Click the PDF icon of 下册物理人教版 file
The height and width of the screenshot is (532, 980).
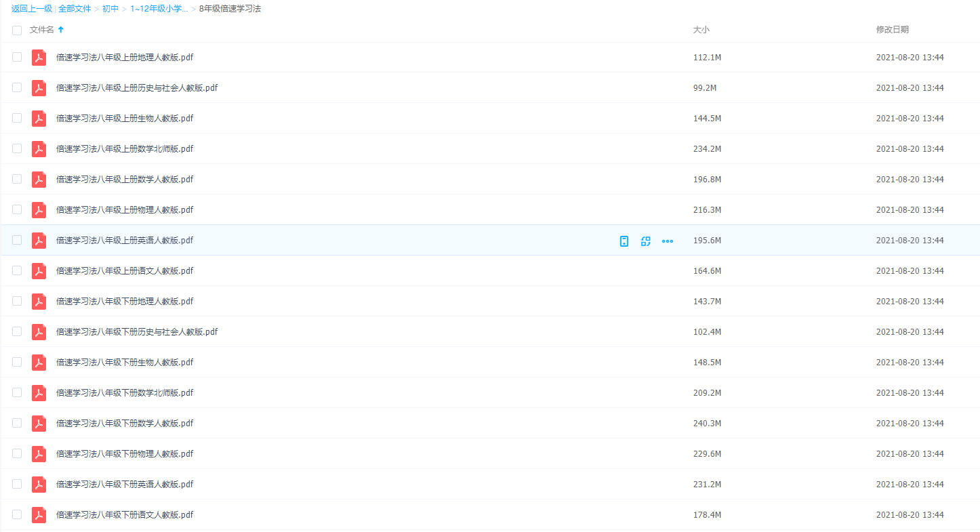pos(39,454)
